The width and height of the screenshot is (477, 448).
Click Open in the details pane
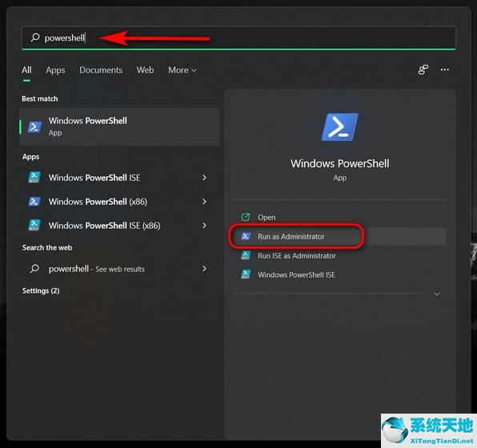(x=340, y=217)
